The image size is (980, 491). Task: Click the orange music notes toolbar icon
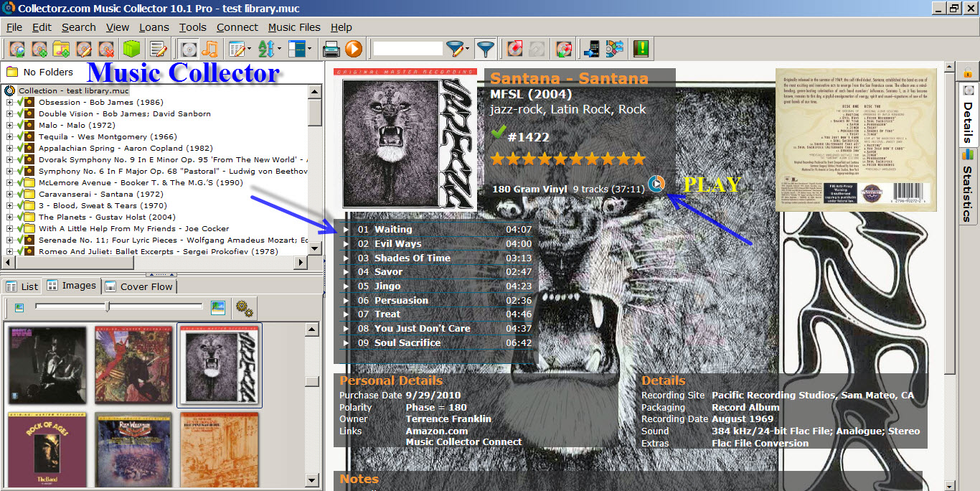[209, 49]
